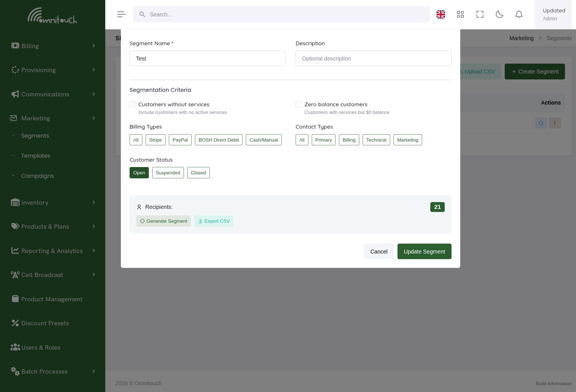
Task: Open Segments in the Marketing submenu
Action: [x=35, y=136]
